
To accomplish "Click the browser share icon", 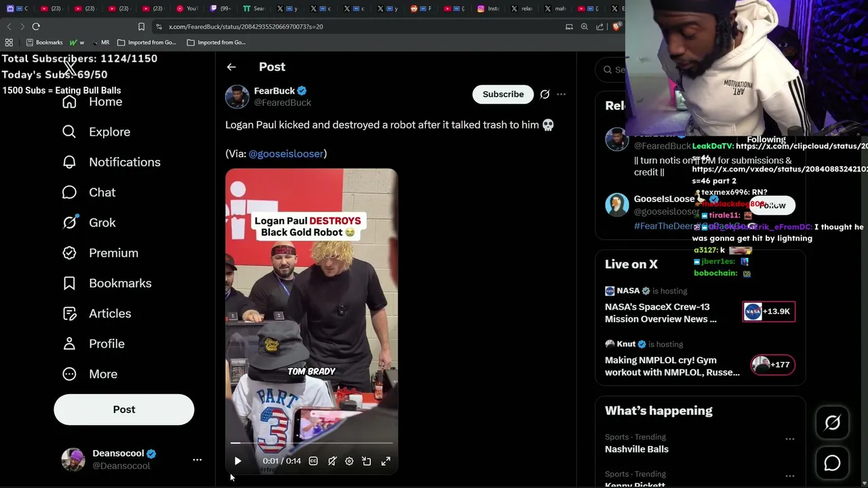I will [x=600, y=26].
